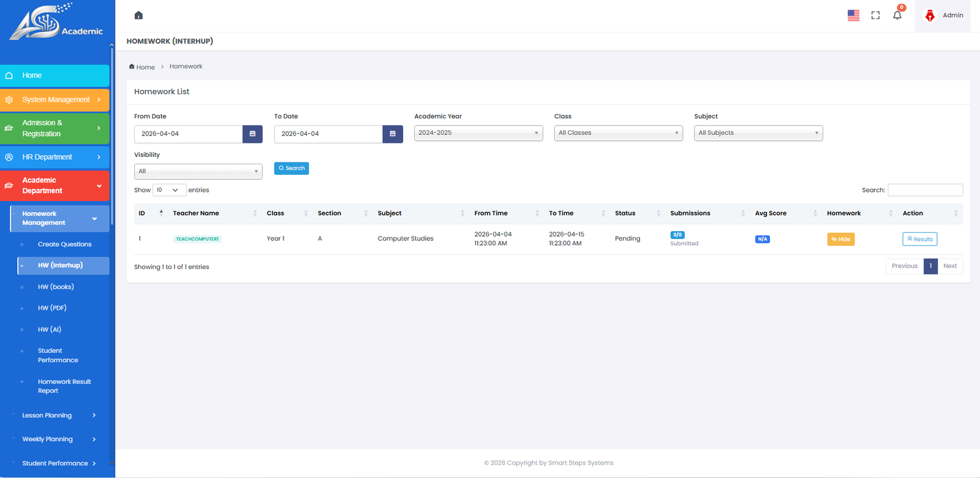The image size is (980, 478).
Task: Sort table by From Time arrows
Action: point(537,213)
